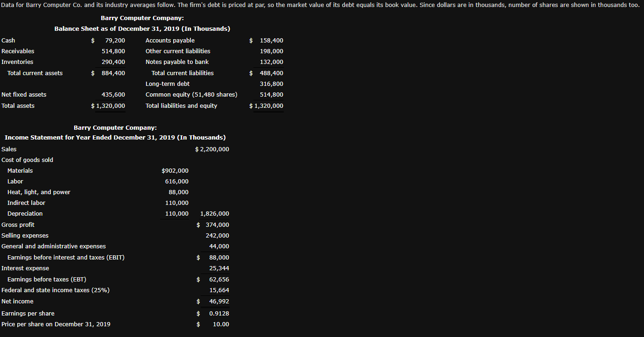Screen dimensions: 644x337
Task: Select the EBT value 62,656
Action: [219, 280]
